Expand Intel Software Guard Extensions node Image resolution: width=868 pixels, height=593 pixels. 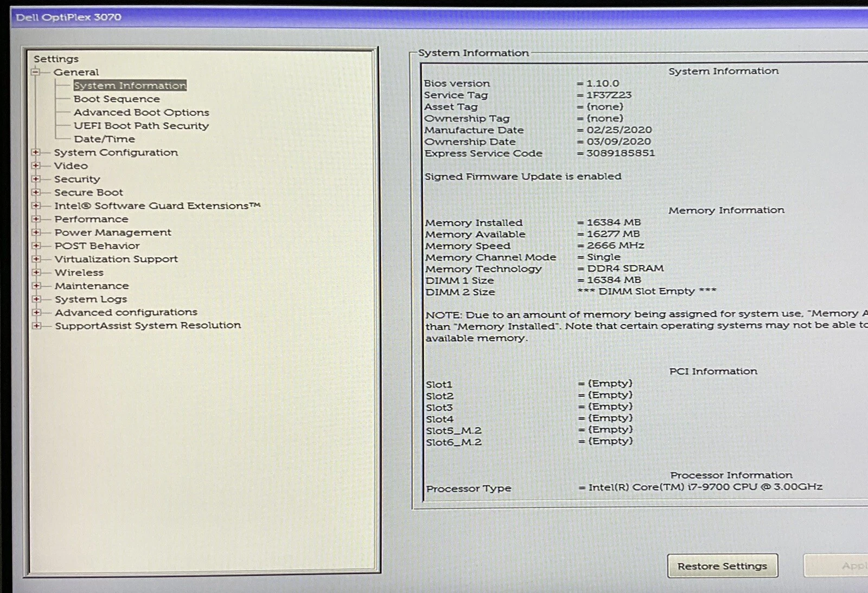pos(36,205)
